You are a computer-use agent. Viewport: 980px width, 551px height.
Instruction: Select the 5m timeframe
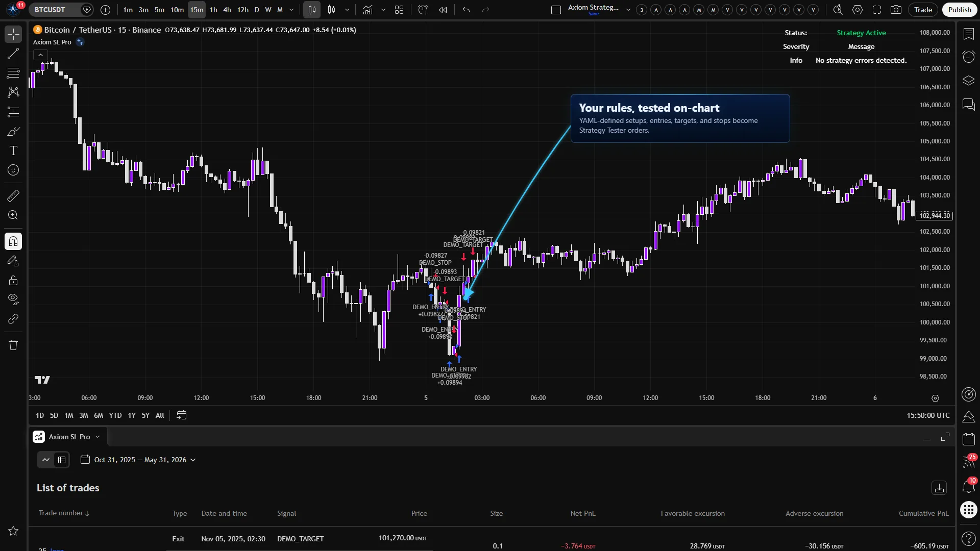click(159, 10)
